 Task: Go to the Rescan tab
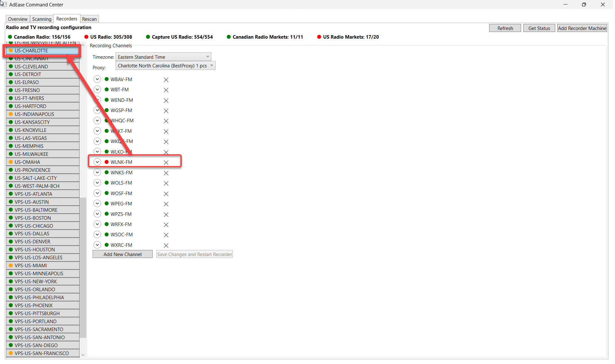click(x=89, y=19)
